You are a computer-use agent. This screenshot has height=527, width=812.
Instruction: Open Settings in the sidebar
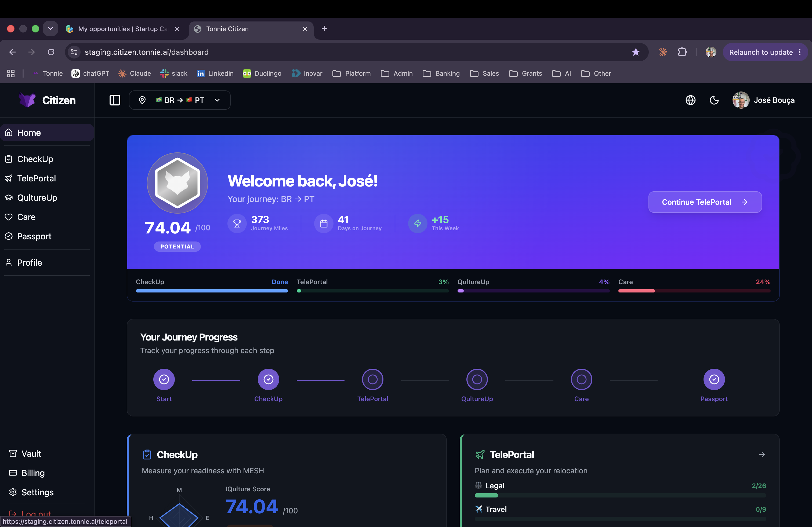(x=47, y=492)
